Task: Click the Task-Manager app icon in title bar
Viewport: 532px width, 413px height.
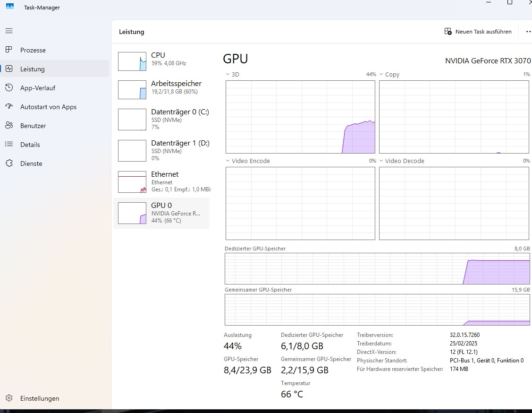Action: [x=10, y=6]
